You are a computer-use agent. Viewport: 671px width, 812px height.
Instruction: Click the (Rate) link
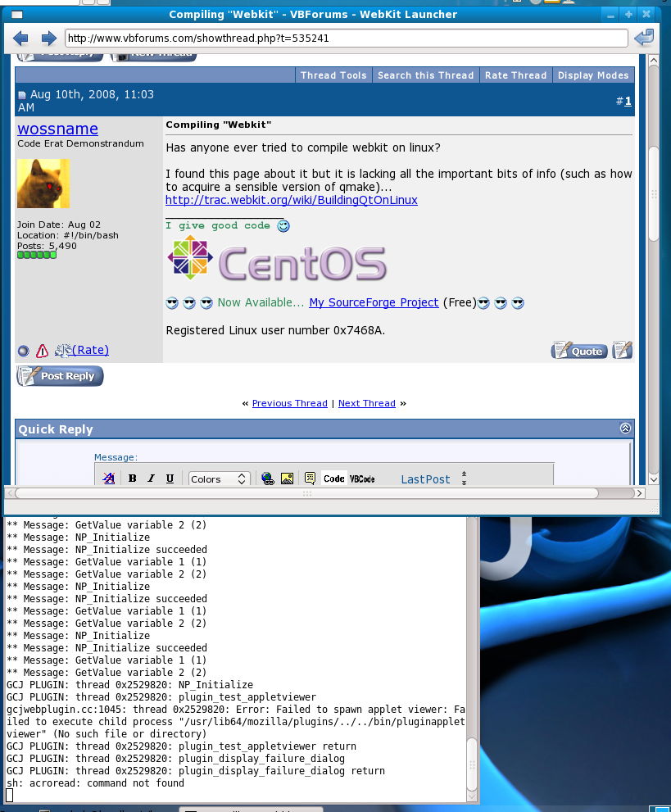[x=91, y=350]
